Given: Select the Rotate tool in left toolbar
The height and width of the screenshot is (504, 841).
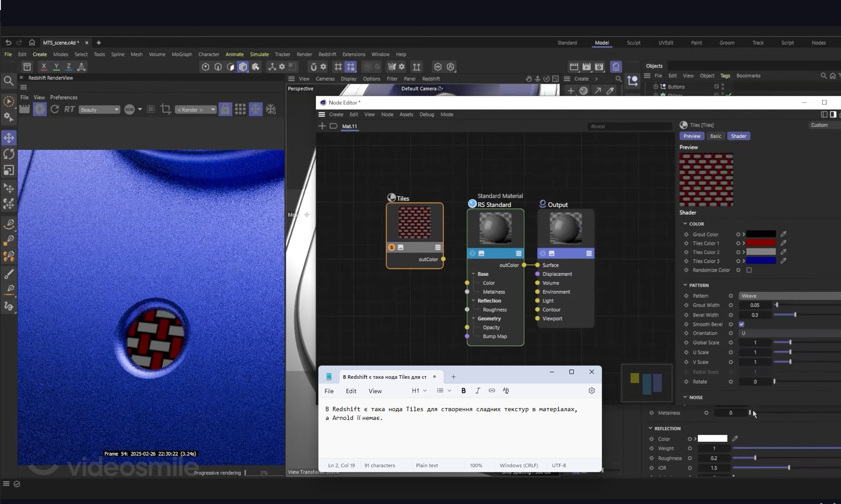Looking at the screenshot, I should (9, 154).
